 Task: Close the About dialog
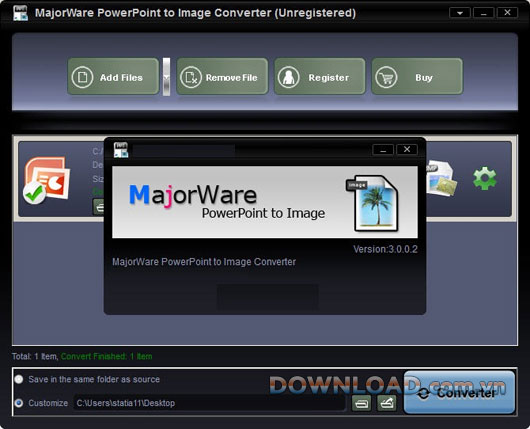click(407, 149)
